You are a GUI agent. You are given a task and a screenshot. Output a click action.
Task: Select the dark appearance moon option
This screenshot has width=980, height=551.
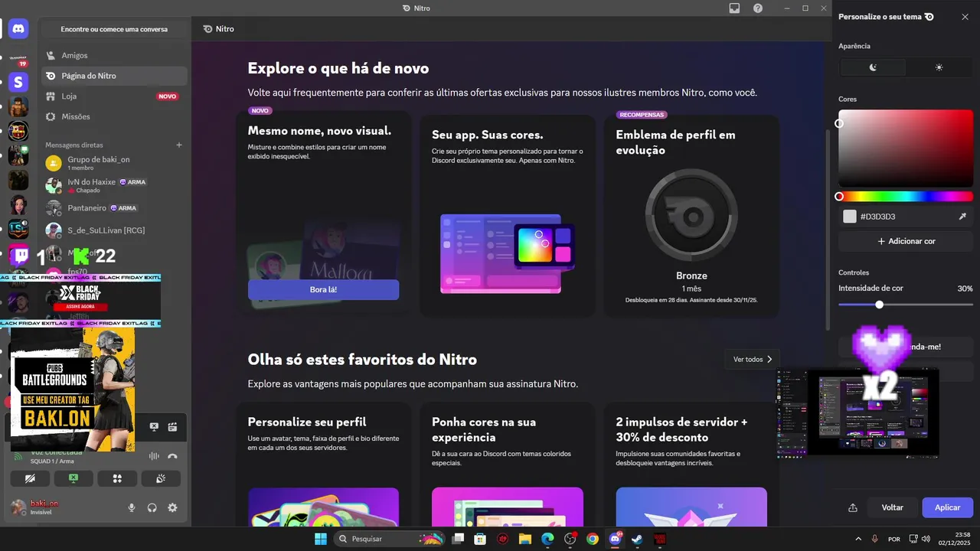tap(873, 67)
